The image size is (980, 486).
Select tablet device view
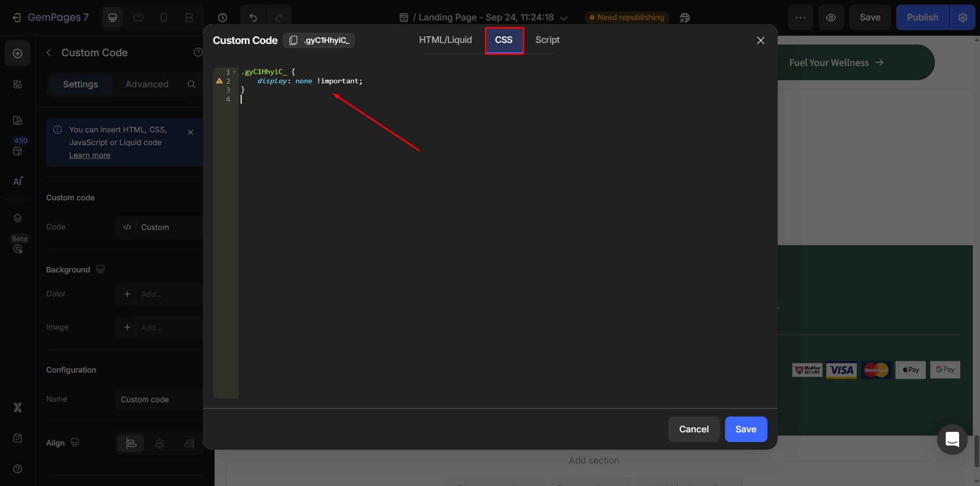pyautogui.click(x=138, y=17)
